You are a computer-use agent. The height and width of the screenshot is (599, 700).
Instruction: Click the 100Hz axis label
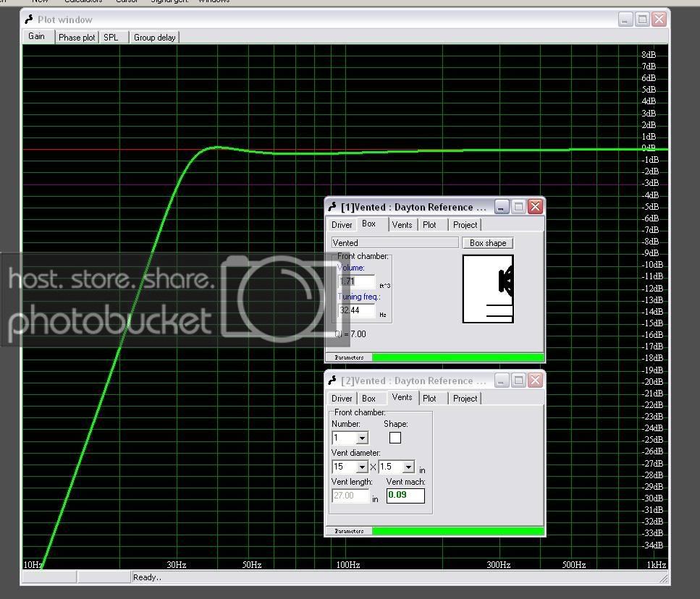(347, 565)
